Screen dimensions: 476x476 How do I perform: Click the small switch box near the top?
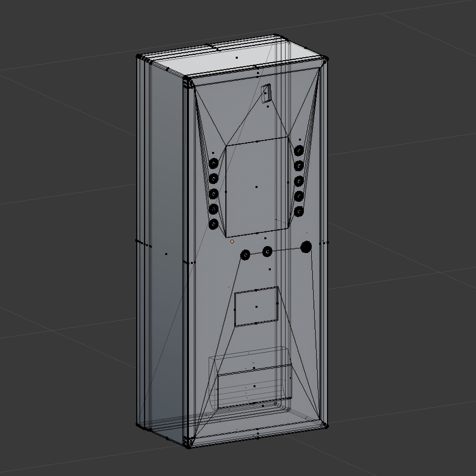click(266, 94)
